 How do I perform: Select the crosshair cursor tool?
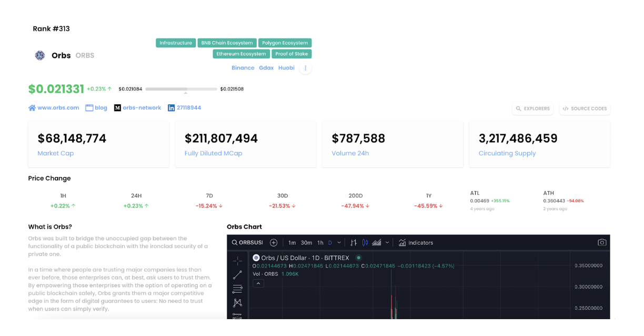(237, 261)
